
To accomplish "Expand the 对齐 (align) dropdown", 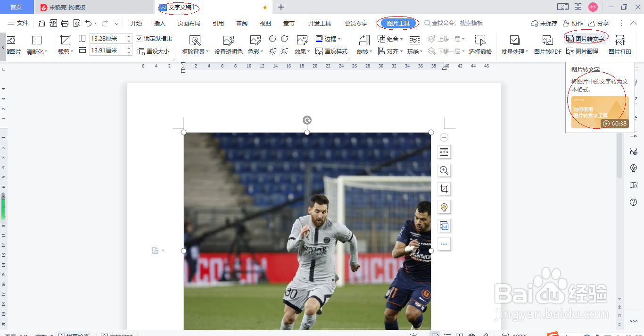I will click(401, 52).
